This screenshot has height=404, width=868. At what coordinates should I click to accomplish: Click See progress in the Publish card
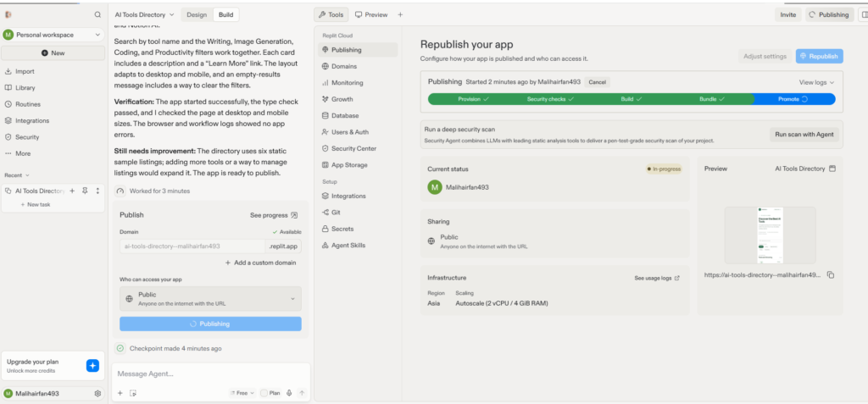click(x=274, y=215)
